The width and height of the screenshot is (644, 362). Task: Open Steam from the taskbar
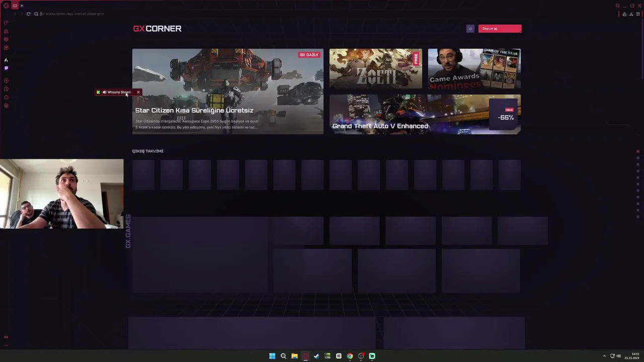(316, 356)
